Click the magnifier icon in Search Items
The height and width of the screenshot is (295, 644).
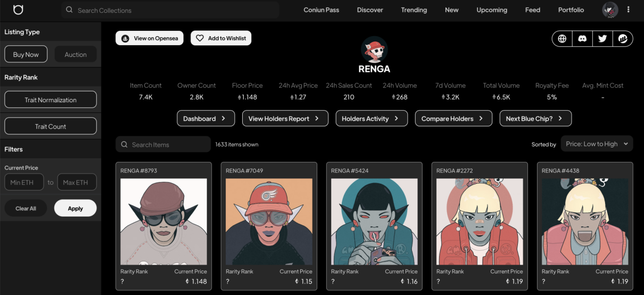tap(124, 144)
